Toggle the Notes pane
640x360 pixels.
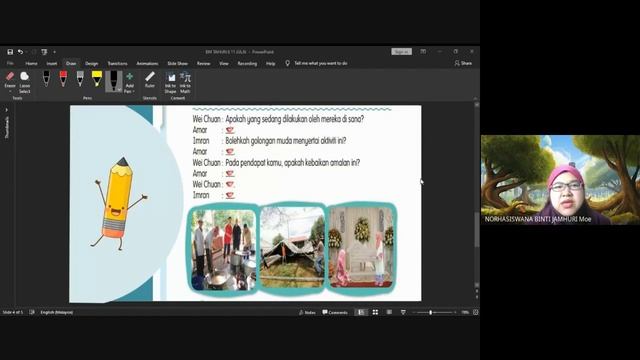(x=307, y=312)
